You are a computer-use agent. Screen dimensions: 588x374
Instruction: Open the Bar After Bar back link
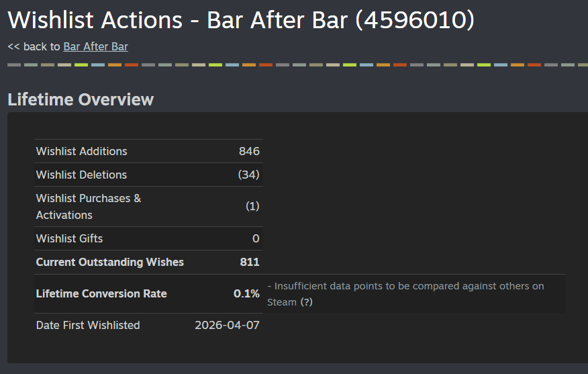tap(95, 46)
